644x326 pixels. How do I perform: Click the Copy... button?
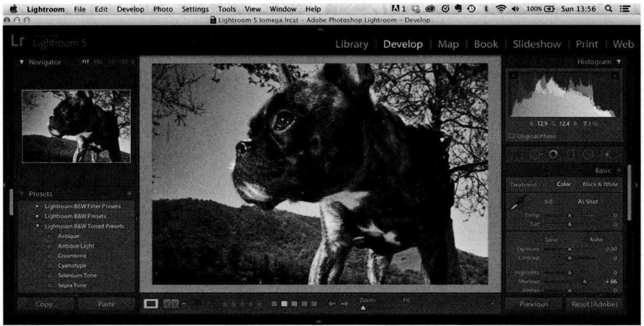point(45,304)
